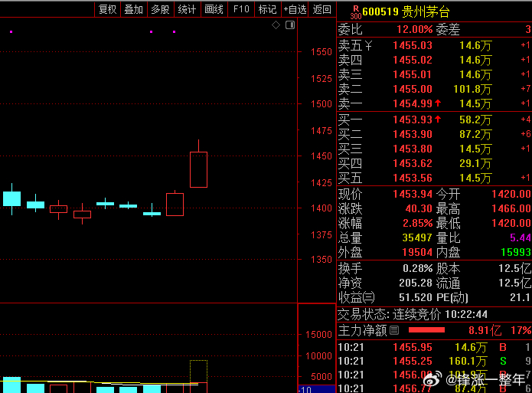This screenshot has height=393, width=532.
Task: Select the 多股 multi-stock button
Action: [x=161, y=9]
